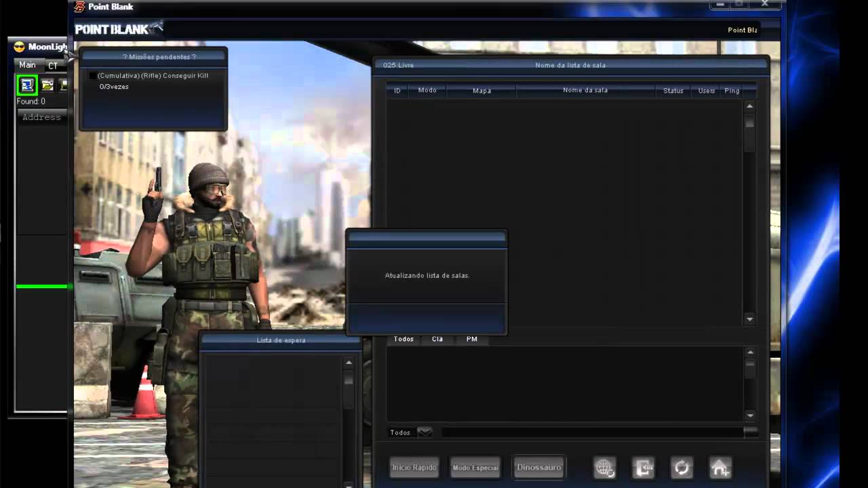The image size is (868, 488).
Task: Open file via MoonLight folder icon
Action: tap(47, 85)
